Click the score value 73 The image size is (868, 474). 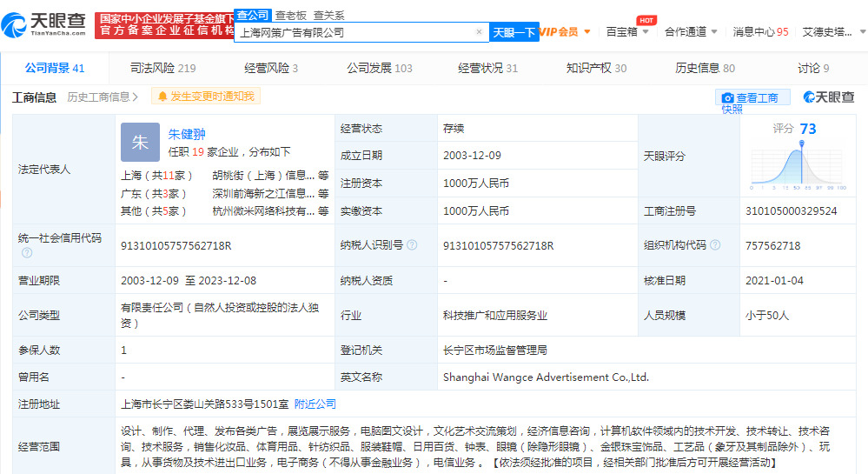tap(808, 129)
